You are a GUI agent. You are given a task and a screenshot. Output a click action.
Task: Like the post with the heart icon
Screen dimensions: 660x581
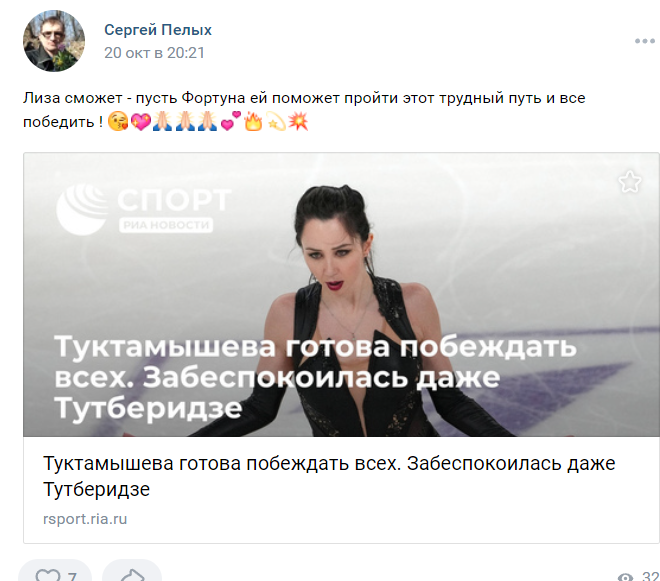tap(48, 575)
